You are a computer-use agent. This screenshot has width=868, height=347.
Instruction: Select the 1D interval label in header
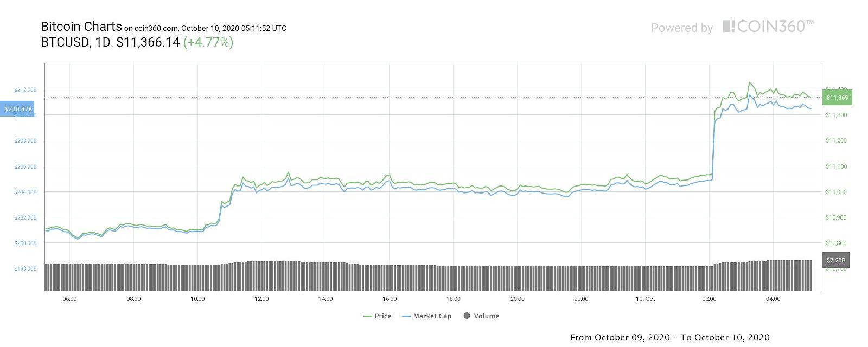(103, 42)
